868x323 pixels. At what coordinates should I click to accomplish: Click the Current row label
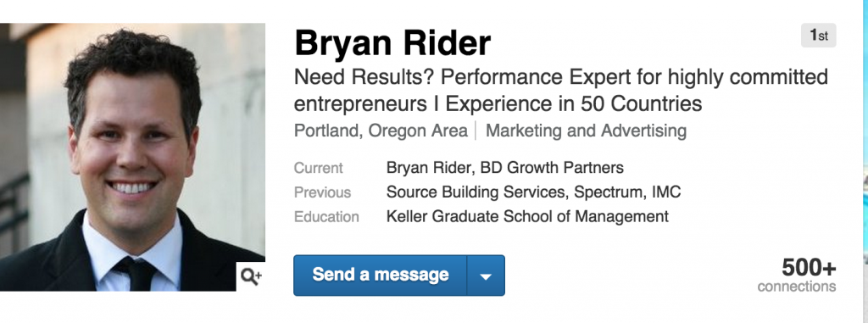(x=319, y=167)
